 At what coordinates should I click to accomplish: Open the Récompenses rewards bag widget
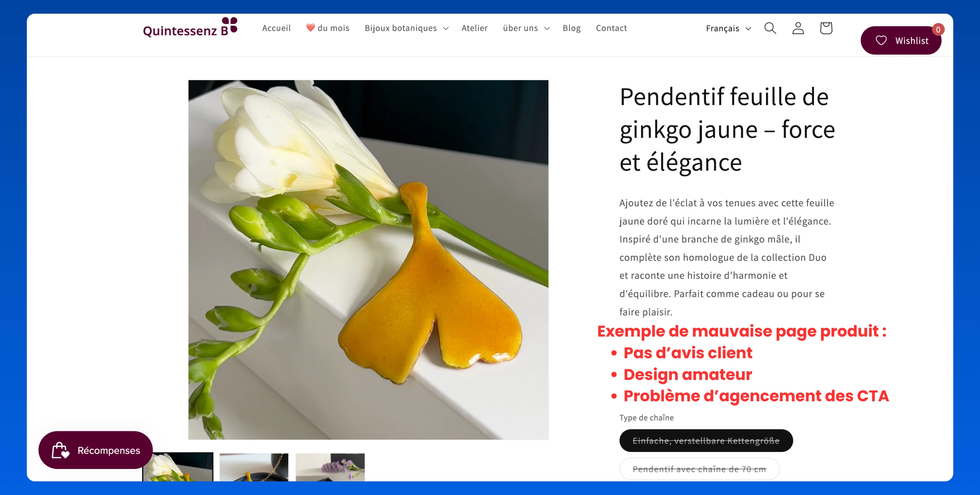[95, 450]
